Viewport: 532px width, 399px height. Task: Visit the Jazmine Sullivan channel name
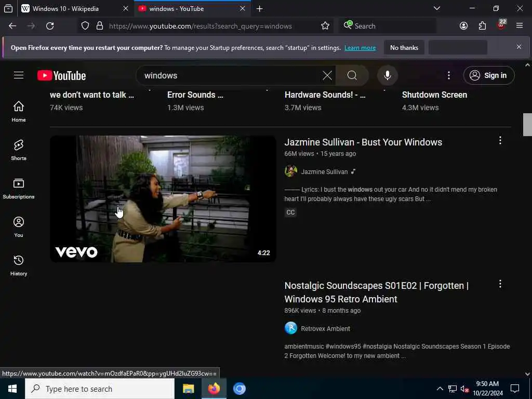tap(324, 171)
